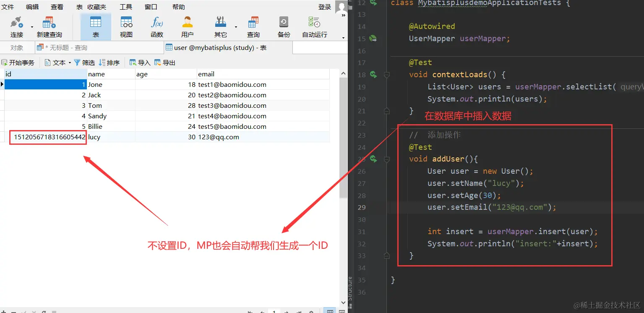
Task: Open the 窗口 menu
Action: (x=151, y=7)
